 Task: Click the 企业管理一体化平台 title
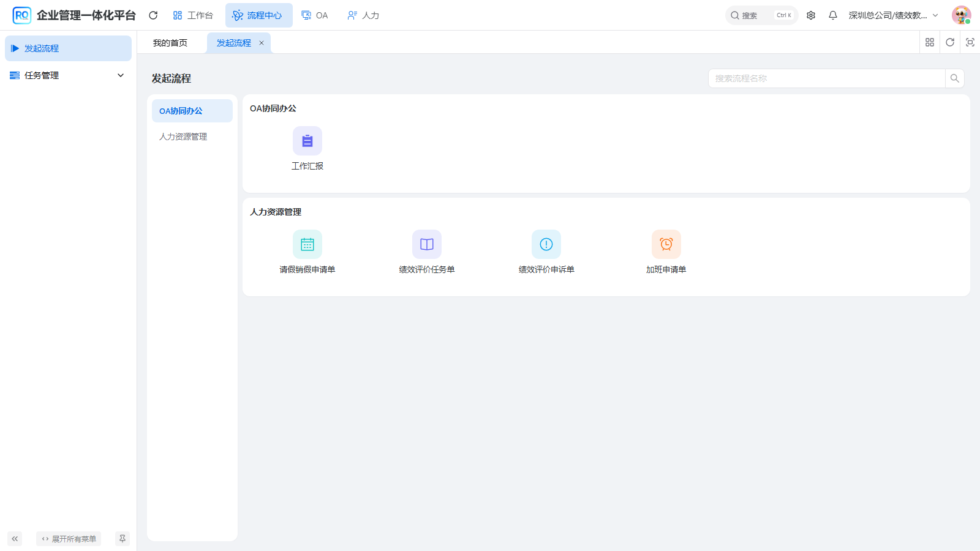pyautogui.click(x=86, y=15)
